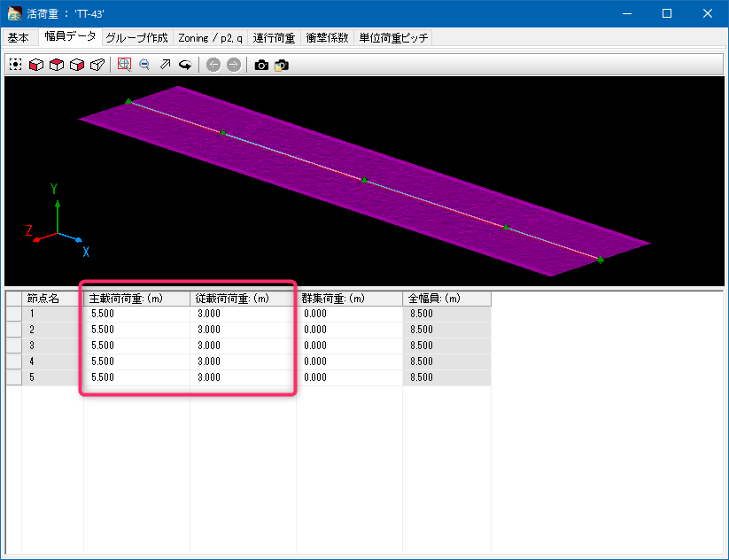
Task: Edit 主載荷荷重 value 5.500 for node 2
Action: click(x=136, y=330)
